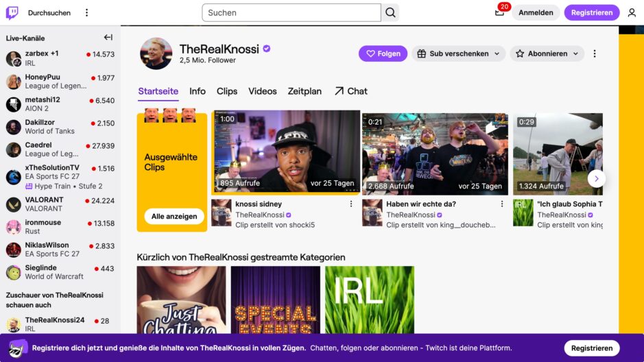Viewport: 644px width, 362px height.
Task: Open metashi12 avatar in sidebar
Action: tap(14, 104)
